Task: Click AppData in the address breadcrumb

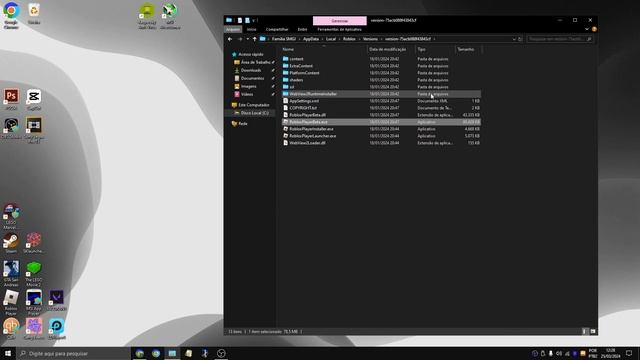Action: click(x=311, y=39)
